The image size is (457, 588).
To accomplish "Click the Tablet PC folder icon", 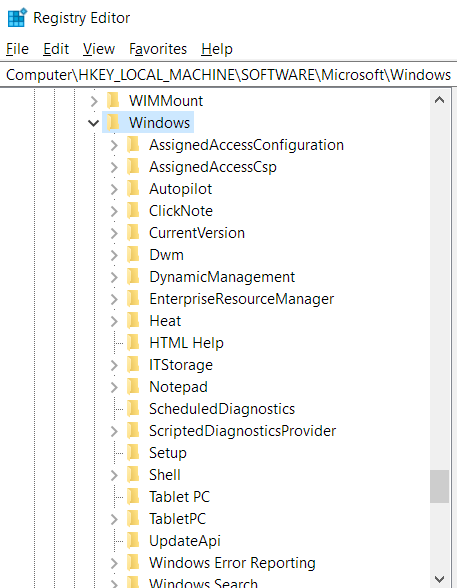I will click(133, 496).
